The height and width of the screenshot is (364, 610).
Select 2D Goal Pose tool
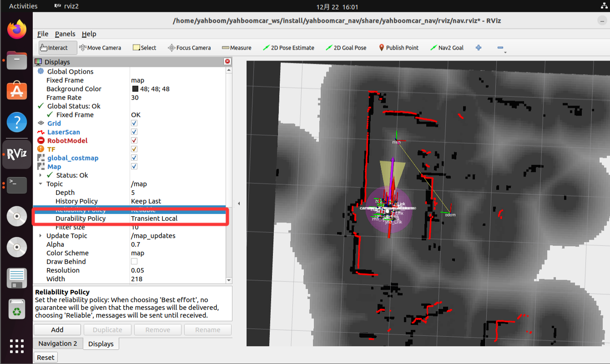point(346,48)
